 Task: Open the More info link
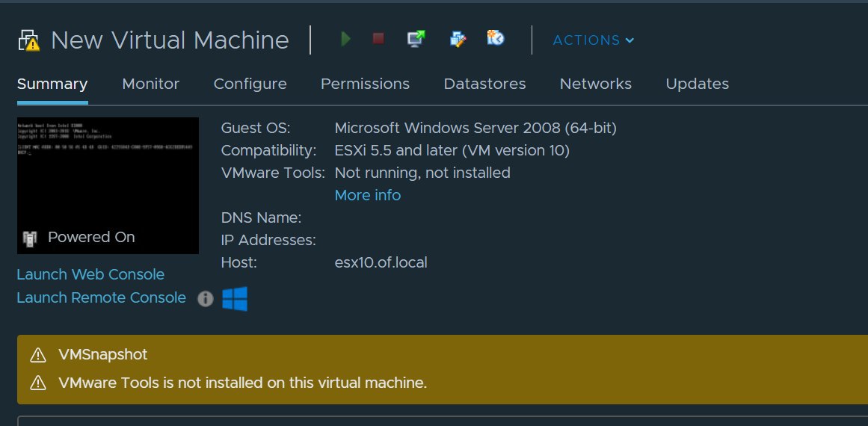pos(368,195)
